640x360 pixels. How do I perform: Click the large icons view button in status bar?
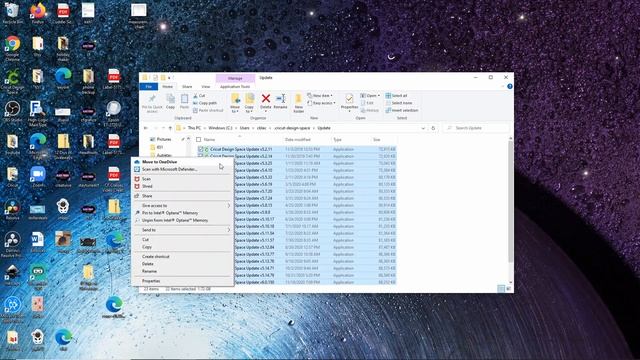tap(509, 289)
